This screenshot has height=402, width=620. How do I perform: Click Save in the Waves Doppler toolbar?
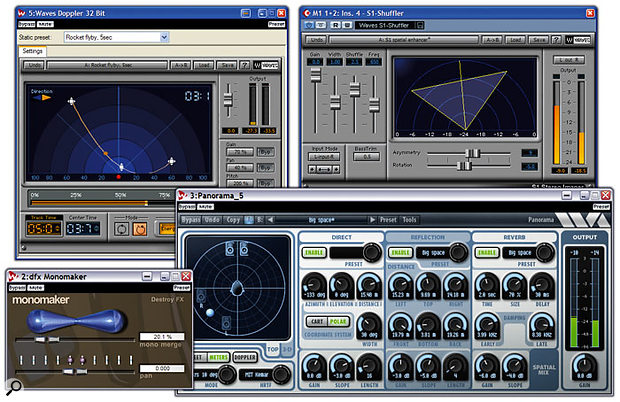227,65
